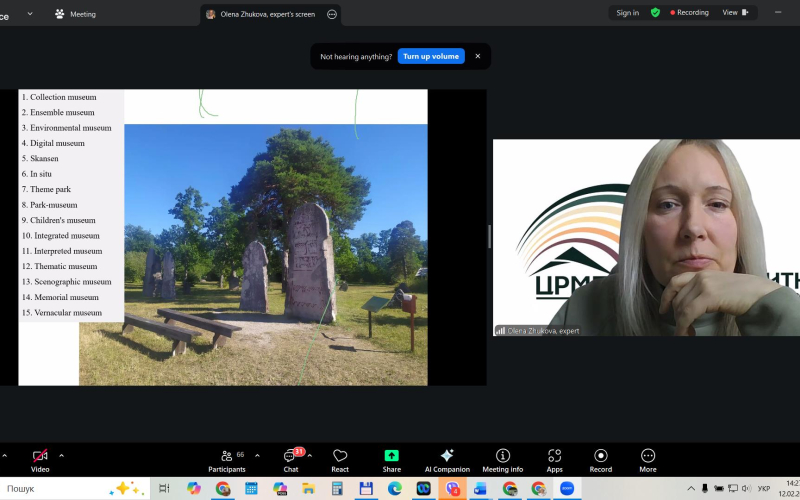Turn on video camera
The height and width of the screenshot is (500, 800).
point(40,459)
